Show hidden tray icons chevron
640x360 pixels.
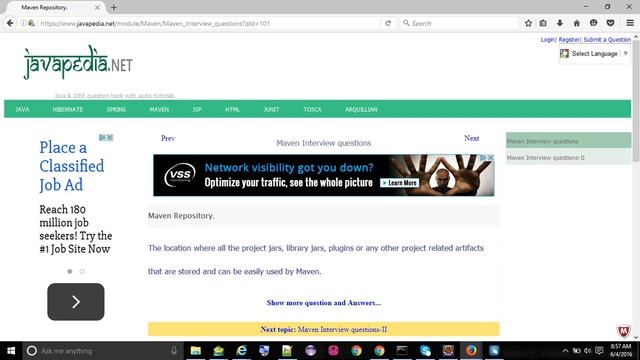pyautogui.click(x=565, y=351)
